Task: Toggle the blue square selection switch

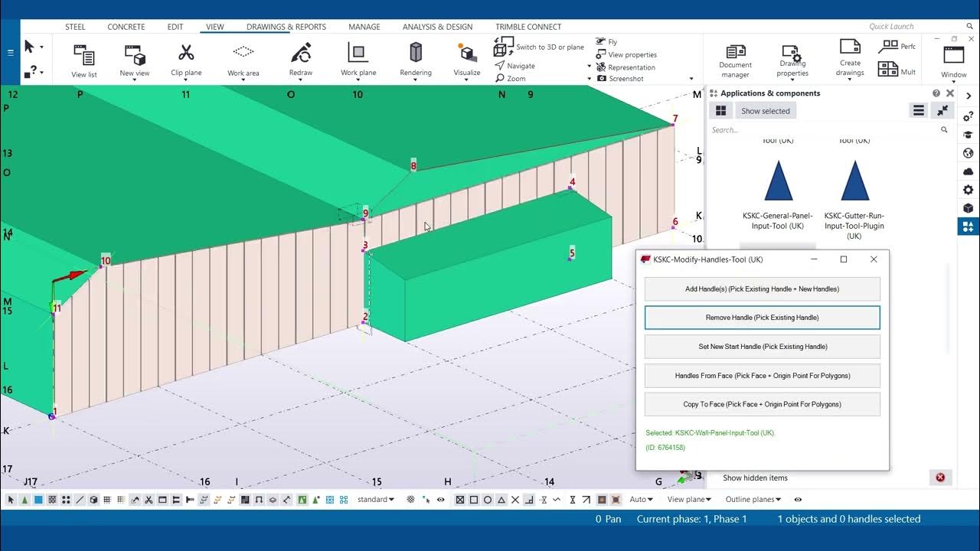Action: (x=38, y=500)
